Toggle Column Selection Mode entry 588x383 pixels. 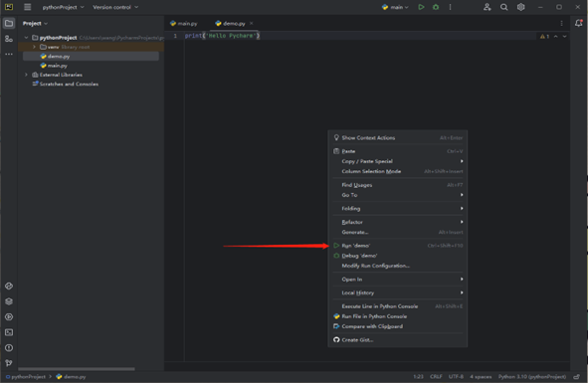coord(398,171)
